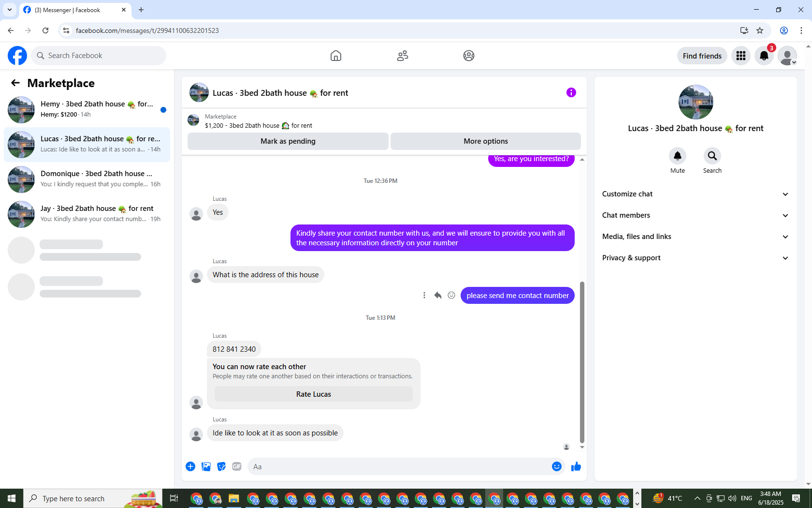Screen dimensions: 812x508
Task: Go back using the Marketplace back arrow
Action: coord(15,83)
